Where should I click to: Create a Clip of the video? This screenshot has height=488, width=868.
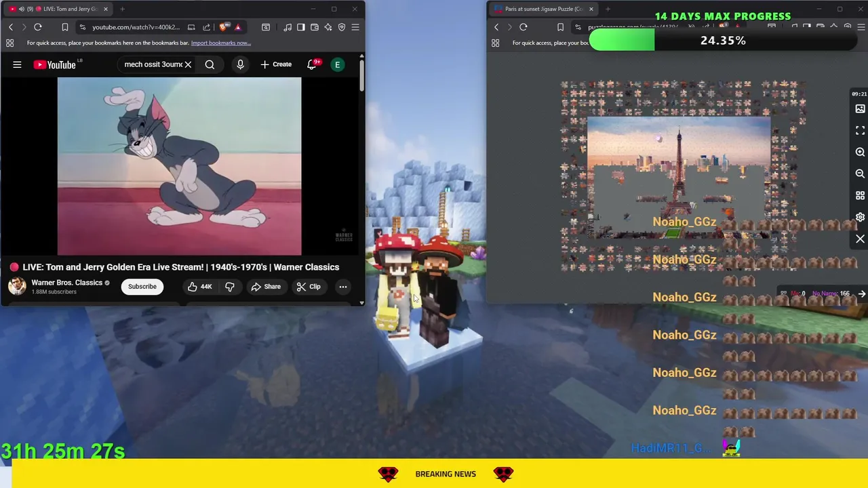pyautogui.click(x=309, y=287)
